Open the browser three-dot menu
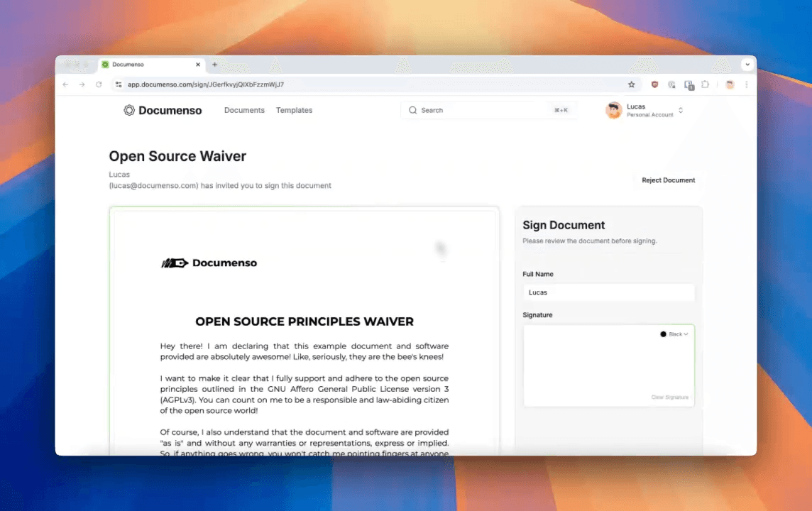The width and height of the screenshot is (812, 511). pyautogui.click(x=746, y=84)
